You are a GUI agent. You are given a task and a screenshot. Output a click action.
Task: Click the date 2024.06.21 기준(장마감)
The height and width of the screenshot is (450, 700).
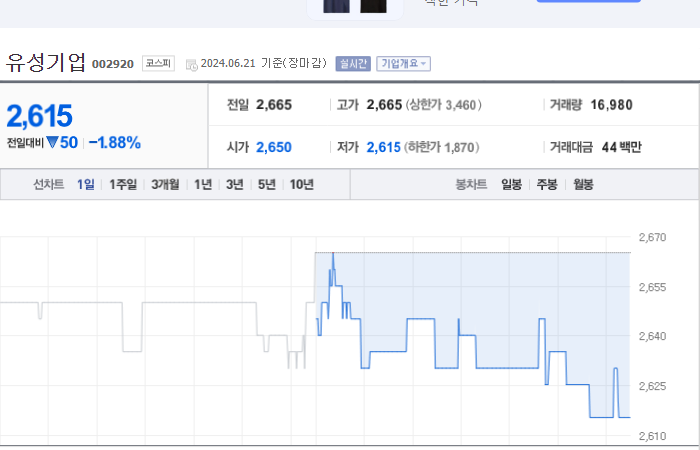coord(263,63)
